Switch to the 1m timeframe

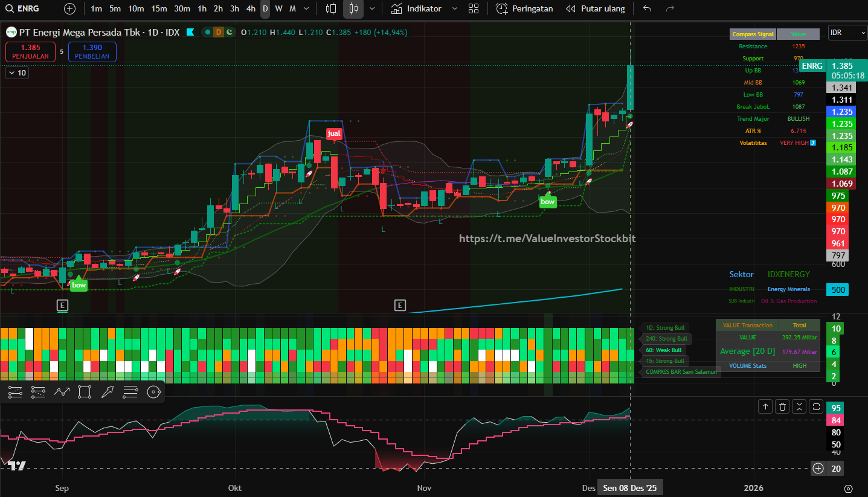point(96,8)
